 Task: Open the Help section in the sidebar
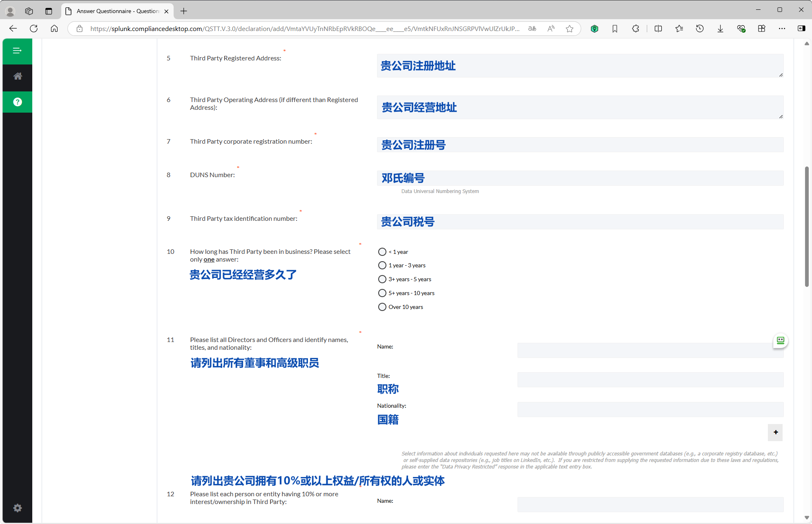(x=17, y=102)
